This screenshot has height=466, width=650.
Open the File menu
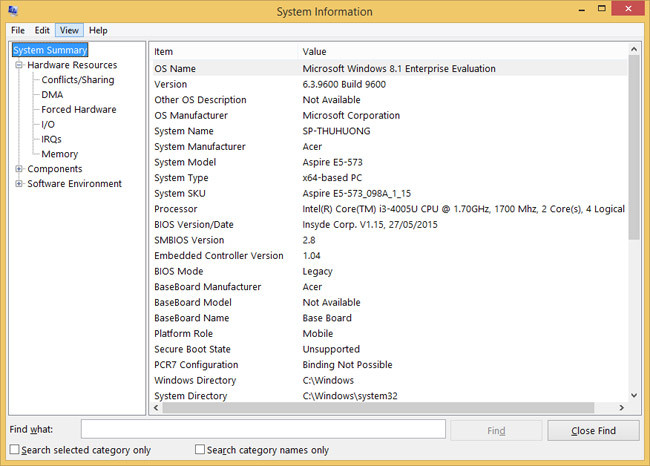point(18,30)
